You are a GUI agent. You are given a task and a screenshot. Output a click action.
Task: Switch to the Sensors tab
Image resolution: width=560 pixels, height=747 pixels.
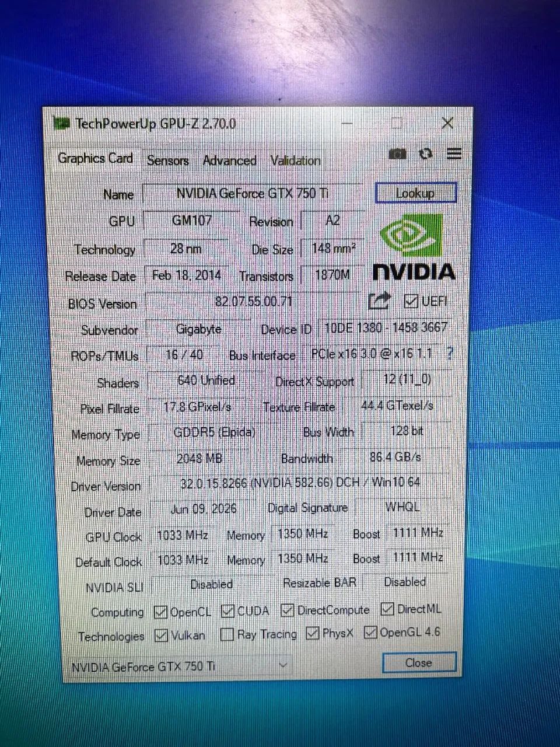pos(168,160)
